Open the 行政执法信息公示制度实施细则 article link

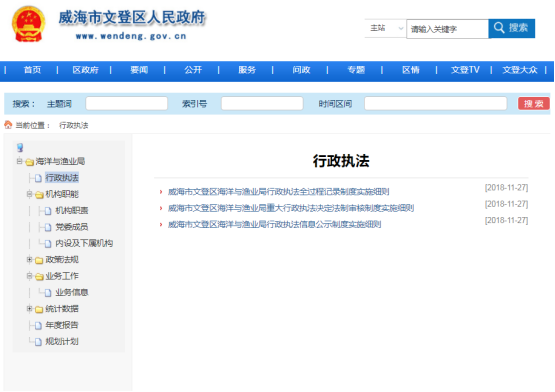274,224
